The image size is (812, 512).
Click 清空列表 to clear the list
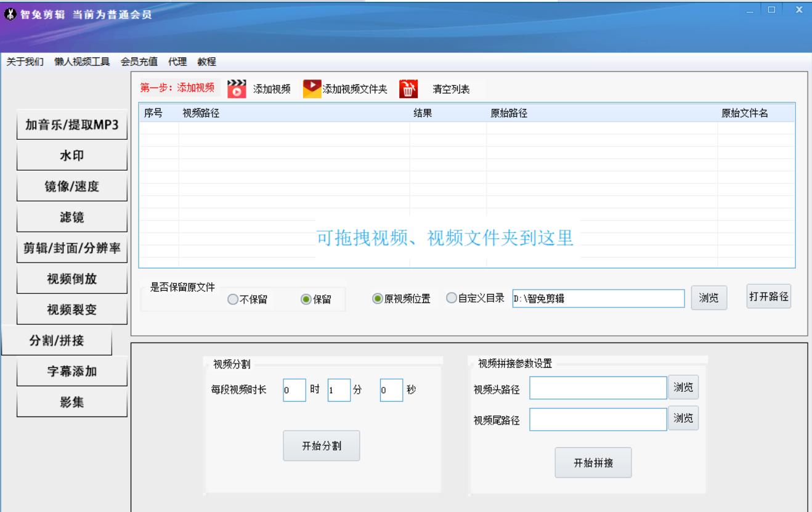(x=451, y=89)
